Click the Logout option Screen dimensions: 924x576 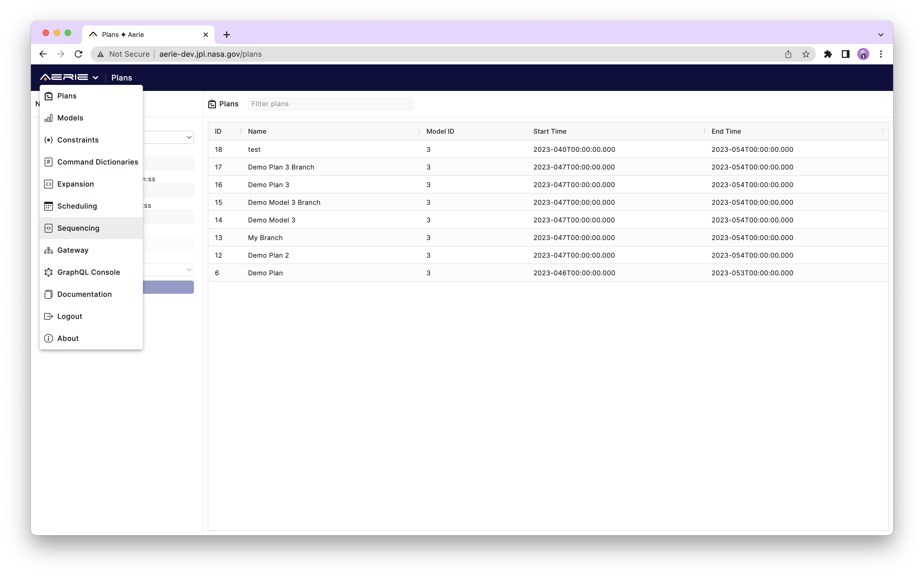pyautogui.click(x=69, y=316)
